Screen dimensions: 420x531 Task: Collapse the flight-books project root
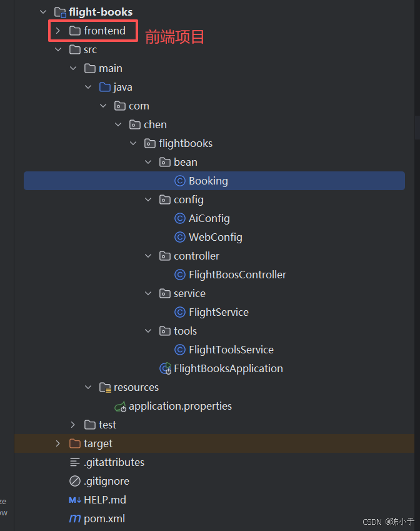point(43,12)
